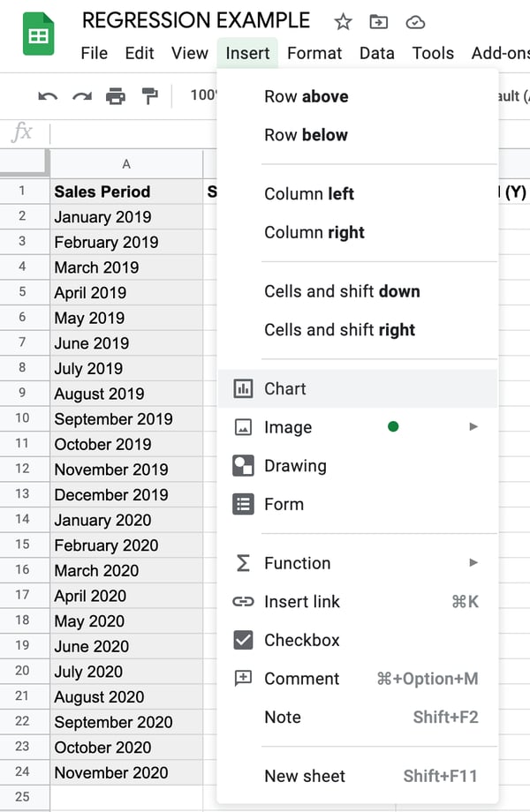Insert a Chart from the menu
Viewport: 530px width, 812px height.
pos(284,388)
